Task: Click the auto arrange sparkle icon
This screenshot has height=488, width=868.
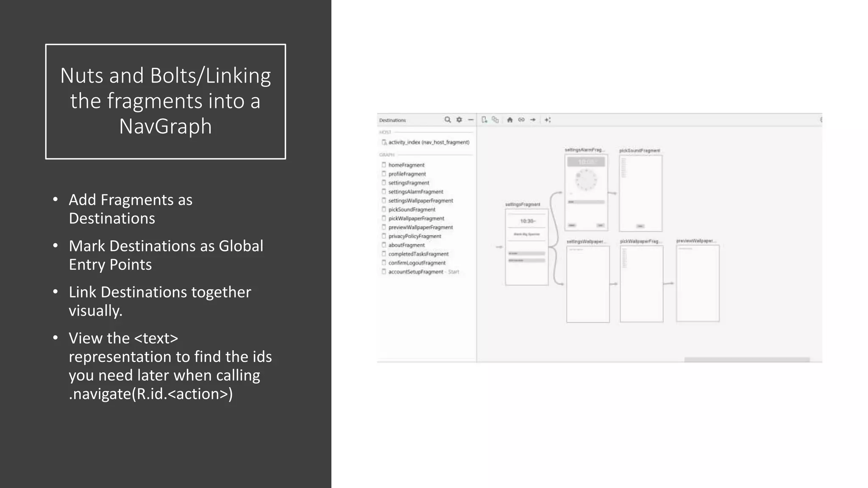Action: tap(548, 120)
